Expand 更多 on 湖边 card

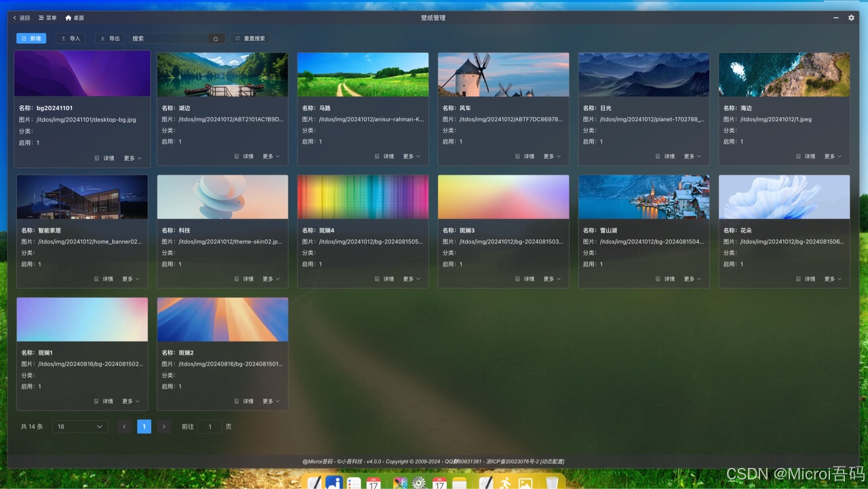(271, 157)
